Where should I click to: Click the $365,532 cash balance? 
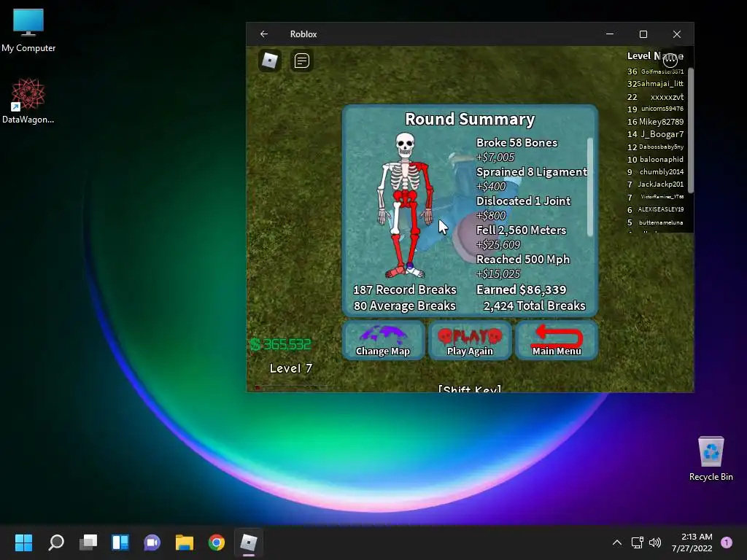281,344
